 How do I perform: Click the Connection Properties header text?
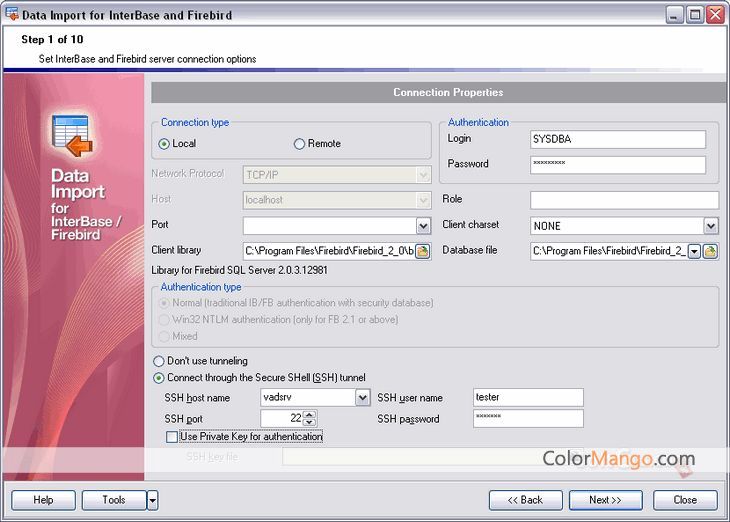(x=448, y=92)
